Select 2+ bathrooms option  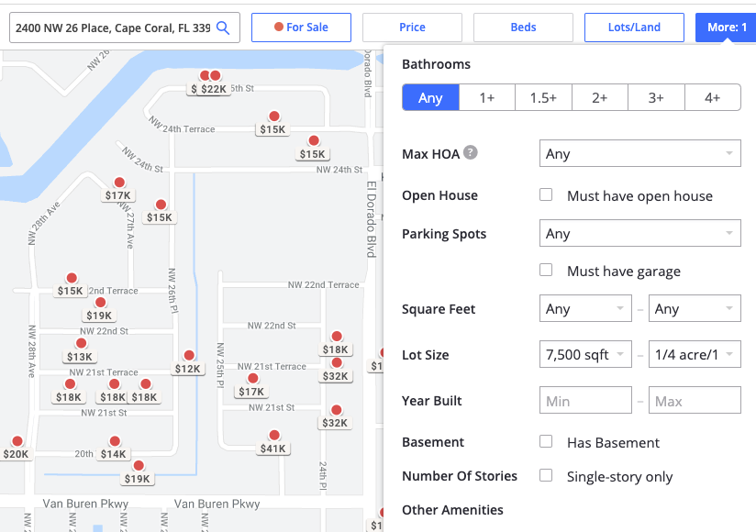600,98
